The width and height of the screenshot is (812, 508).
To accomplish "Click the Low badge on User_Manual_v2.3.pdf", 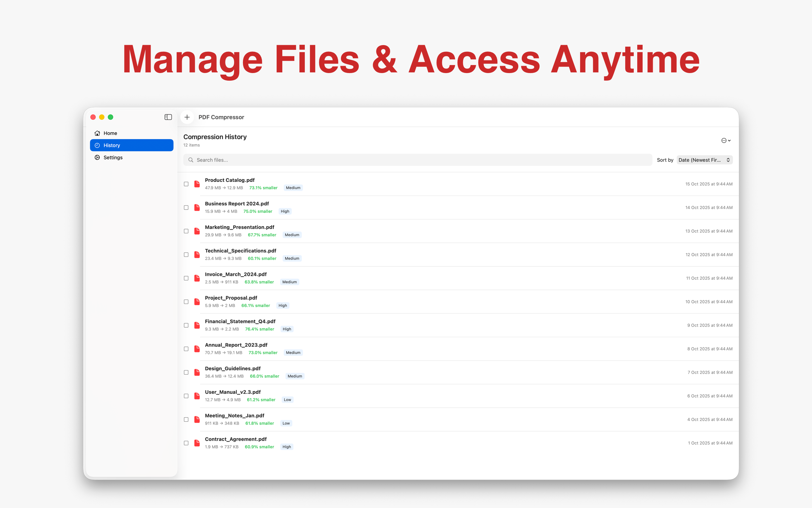I will tap(287, 399).
